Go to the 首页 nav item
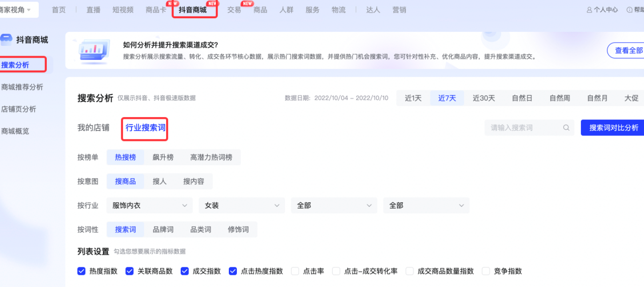The height and width of the screenshot is (287, 644). coord(59,10)
